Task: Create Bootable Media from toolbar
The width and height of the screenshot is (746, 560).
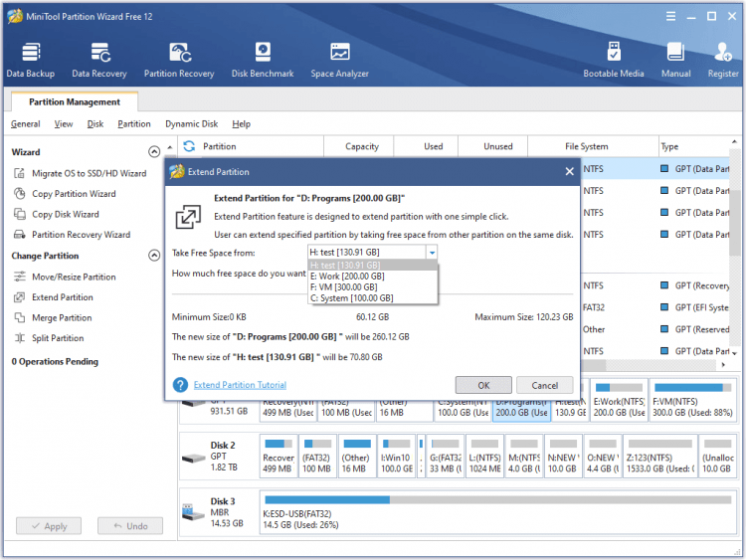Action: (x=614, y=60)
